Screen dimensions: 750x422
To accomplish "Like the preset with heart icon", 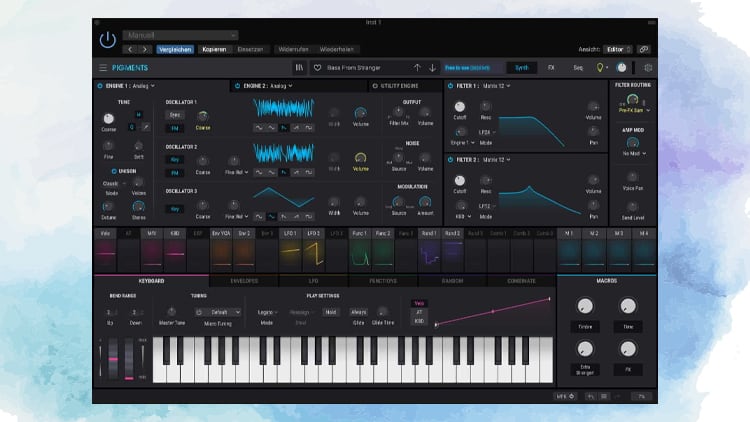I will pyautogui.click(x=318, y=68).
